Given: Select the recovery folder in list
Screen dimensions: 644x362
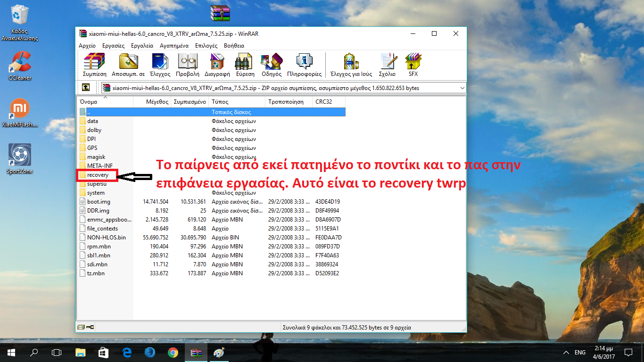Looking at the screenshot, I should click(x=98, y=175).
